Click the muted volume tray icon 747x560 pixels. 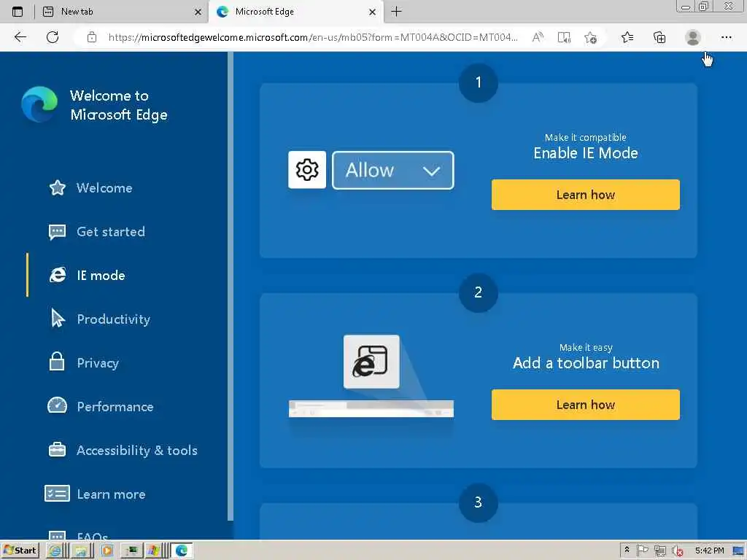678,551
